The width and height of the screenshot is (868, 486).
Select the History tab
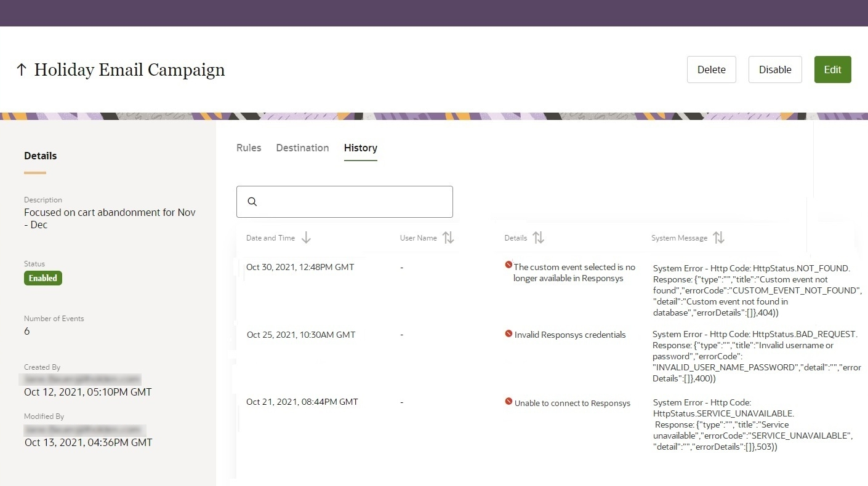(x=360, y=148)
